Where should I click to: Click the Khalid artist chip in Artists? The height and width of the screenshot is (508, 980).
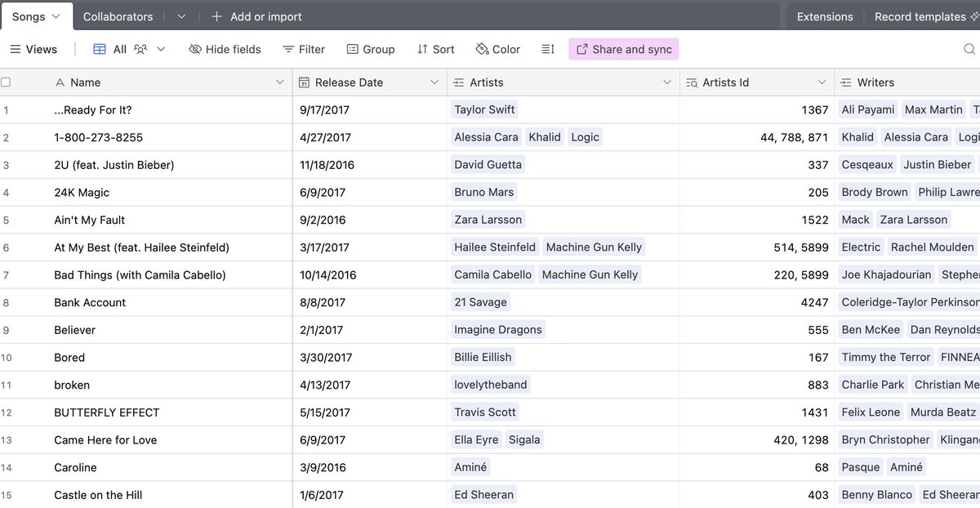545,137
